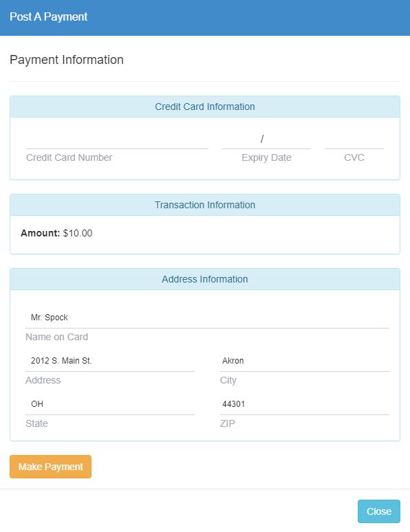410x532 pixels.
Task: Select the Payment Information heading
Action: [67, 60]
